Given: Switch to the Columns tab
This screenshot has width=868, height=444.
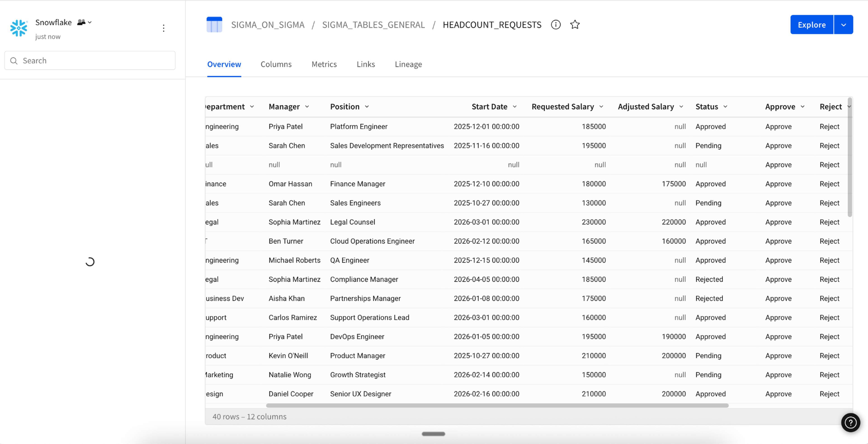Looking at the screenshot, I should click(276, 64).
